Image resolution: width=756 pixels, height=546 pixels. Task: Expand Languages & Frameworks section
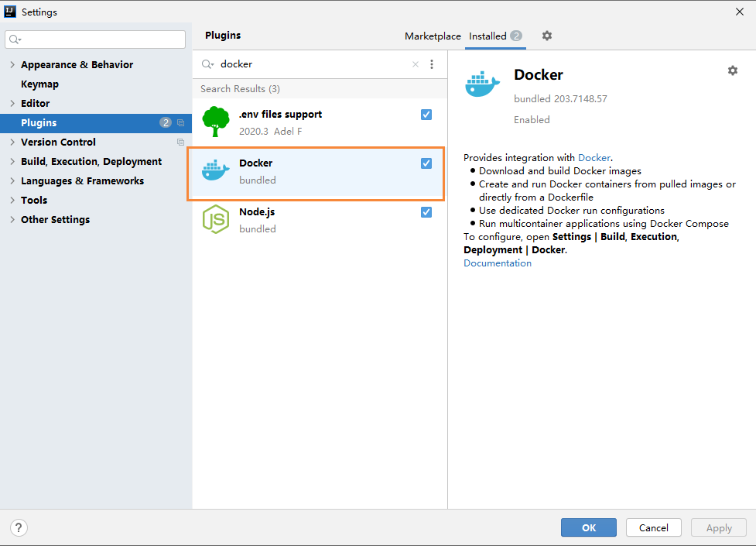pos(12,180)
